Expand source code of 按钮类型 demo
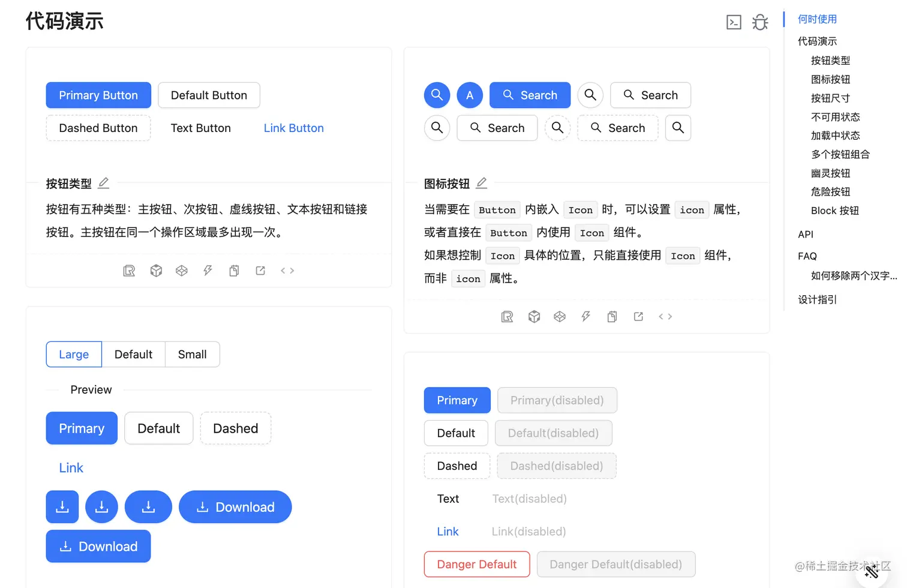This screenshot has height=588, width=907. tap(287, 271)
